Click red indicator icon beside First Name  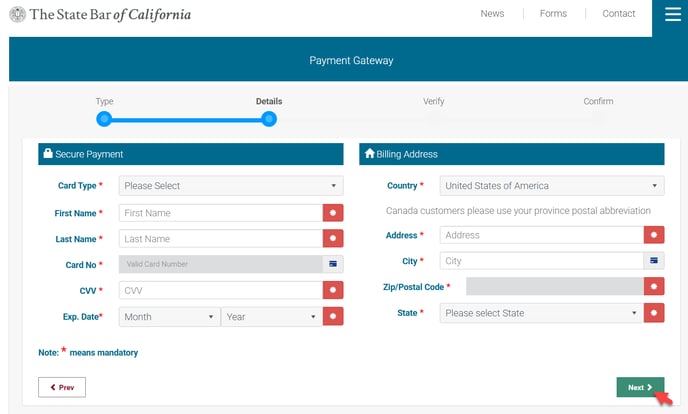click(x=333, y=213)
